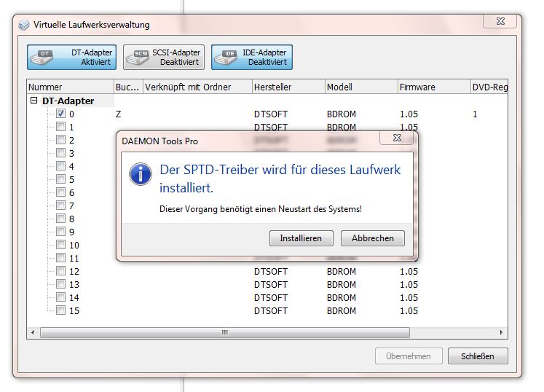Click the scrollbar right arrow
Viewport: 544px width, 392px height.
click(x=502, y=332)
